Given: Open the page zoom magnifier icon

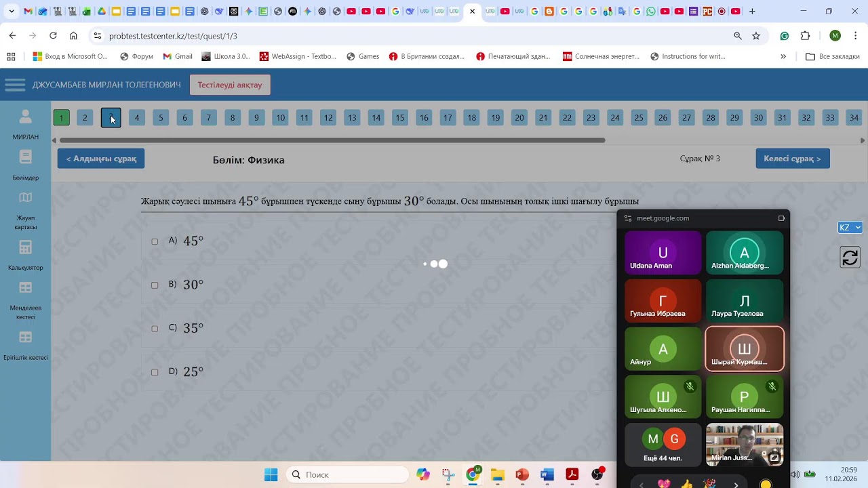Looking at the screenshot, I should click(x=738, y=36).
